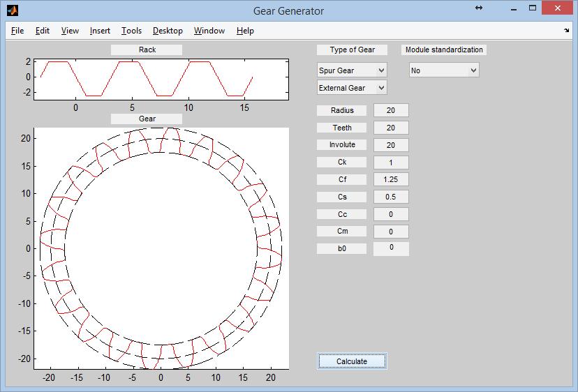Click the Cc label
Screen dimensions: 578x392
click(342, 214)
